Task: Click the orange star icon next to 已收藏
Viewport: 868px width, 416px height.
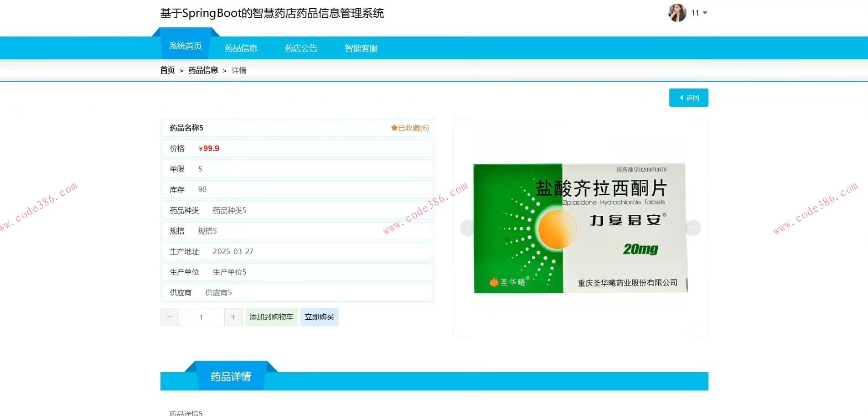Action: point(394,128)
